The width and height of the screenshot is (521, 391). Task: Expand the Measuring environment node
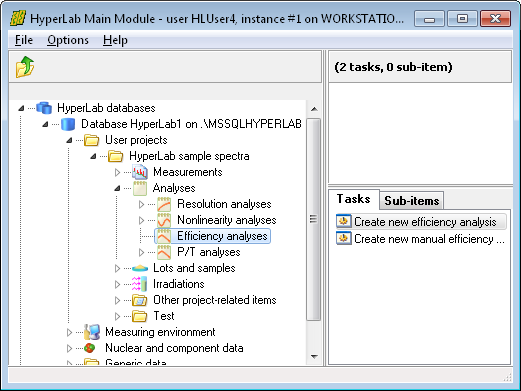69,332
